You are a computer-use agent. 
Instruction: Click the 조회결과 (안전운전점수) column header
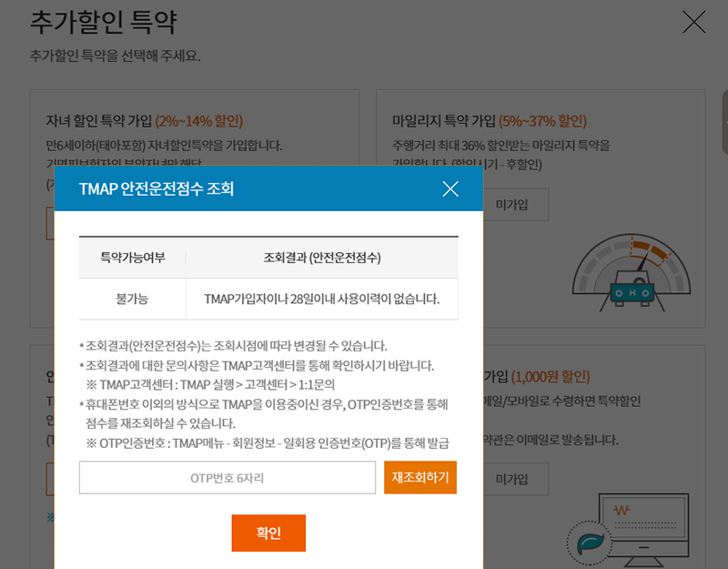tap(322, 258)
